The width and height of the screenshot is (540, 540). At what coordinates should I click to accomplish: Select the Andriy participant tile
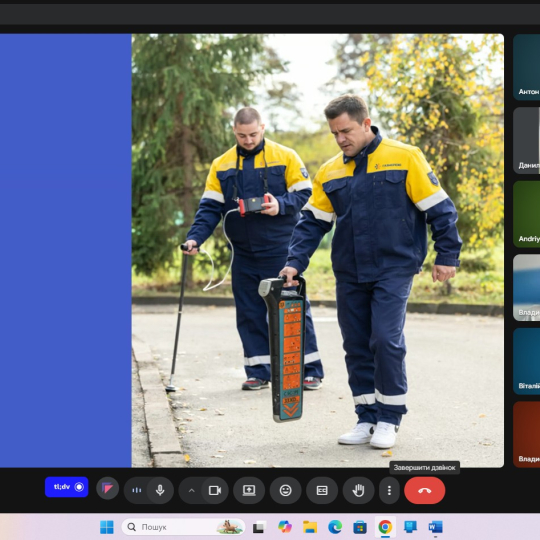[x=527, y=214]
